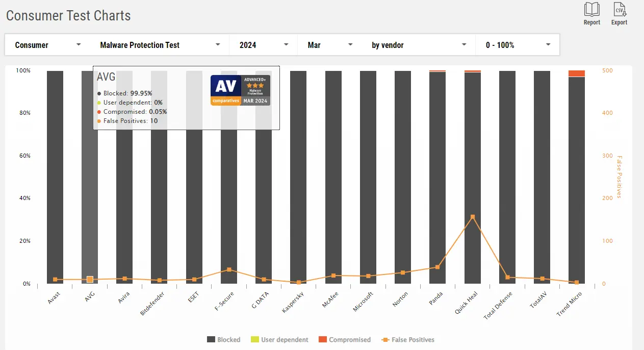Expand the Malware Protection Test dropdown
The image size is (644, 350).
[160, 45]
